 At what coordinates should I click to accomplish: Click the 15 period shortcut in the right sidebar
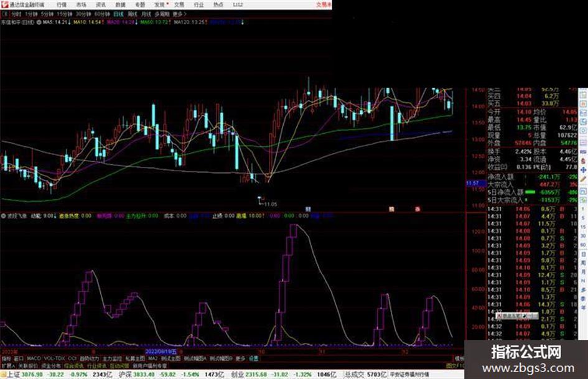click(583, 227)
